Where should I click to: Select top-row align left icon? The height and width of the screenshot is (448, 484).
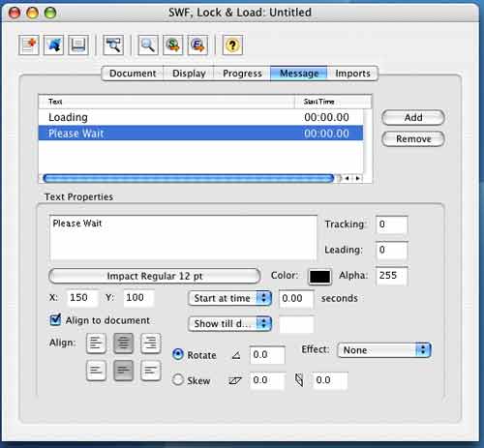[96, 343]
